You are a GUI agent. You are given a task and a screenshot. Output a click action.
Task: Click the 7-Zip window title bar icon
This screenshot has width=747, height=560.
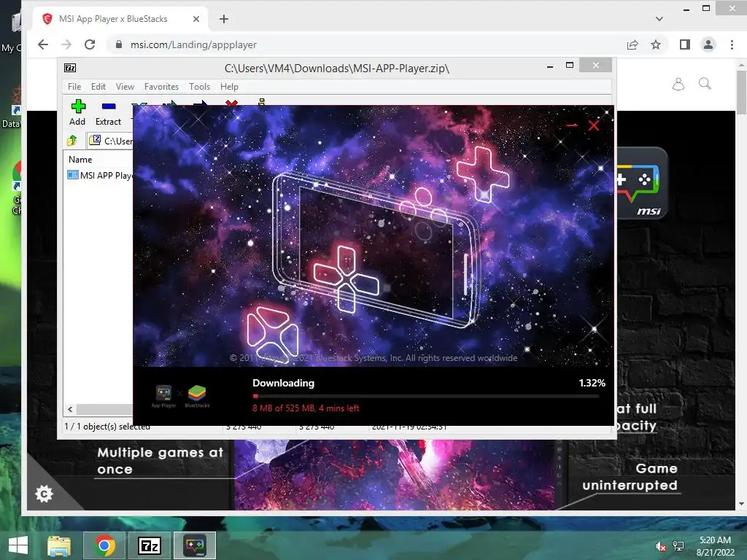coord(70,68)
